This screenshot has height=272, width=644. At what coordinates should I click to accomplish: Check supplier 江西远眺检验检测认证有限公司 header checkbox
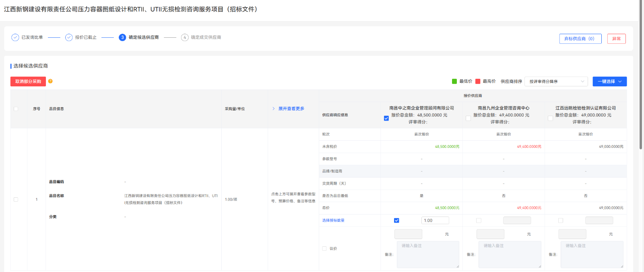[x=550, y=119]
